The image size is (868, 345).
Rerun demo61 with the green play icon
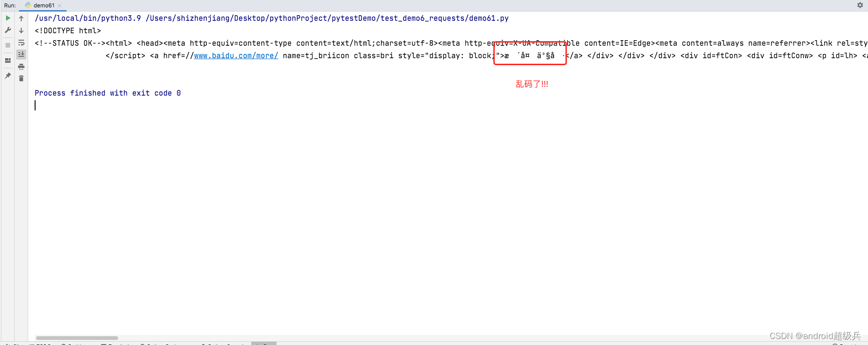(8, 18)
